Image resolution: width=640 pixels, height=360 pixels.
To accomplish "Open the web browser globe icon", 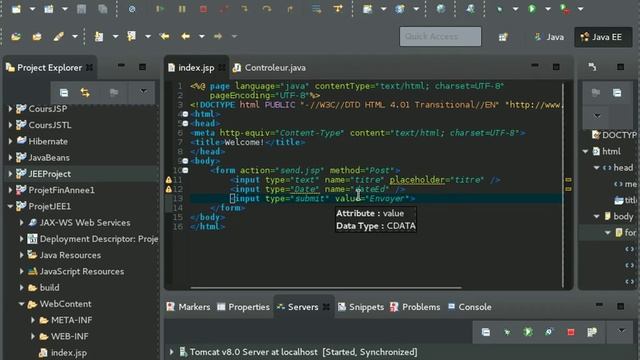I will point(441,9).
